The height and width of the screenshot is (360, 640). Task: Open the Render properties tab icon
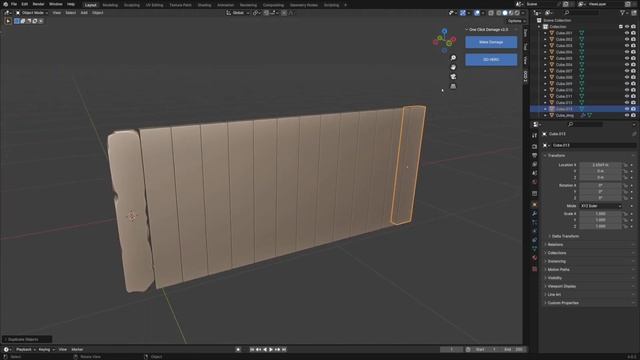coord(534,146)
